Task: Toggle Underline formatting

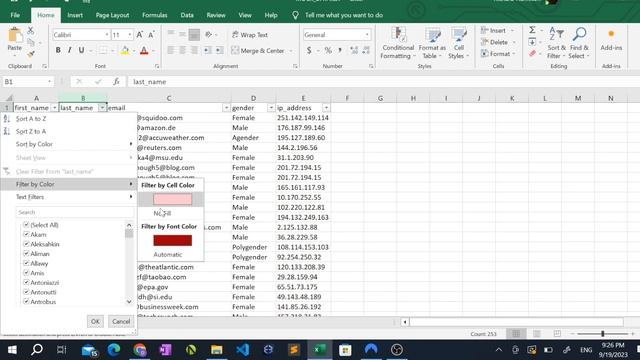Action: click(x=81, y=51)
